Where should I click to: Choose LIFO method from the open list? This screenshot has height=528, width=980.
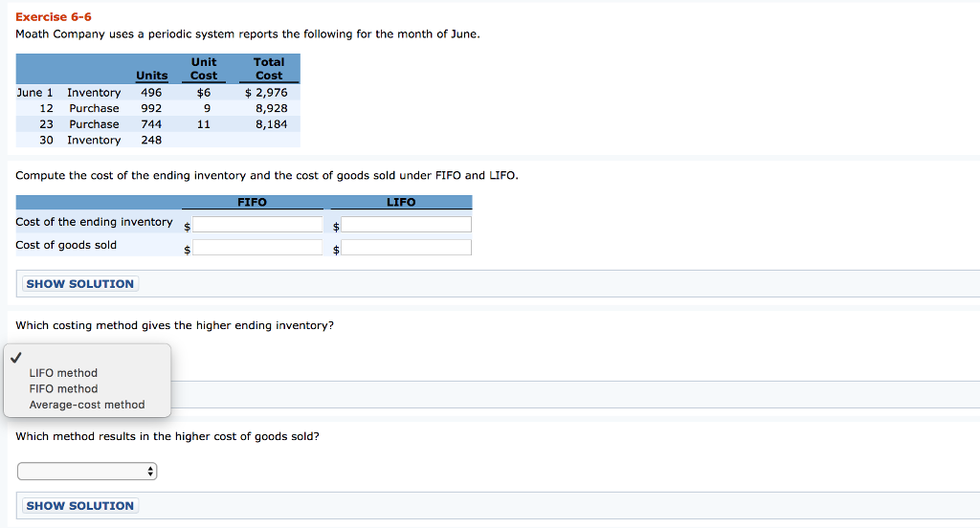click(x=63, y=373)
